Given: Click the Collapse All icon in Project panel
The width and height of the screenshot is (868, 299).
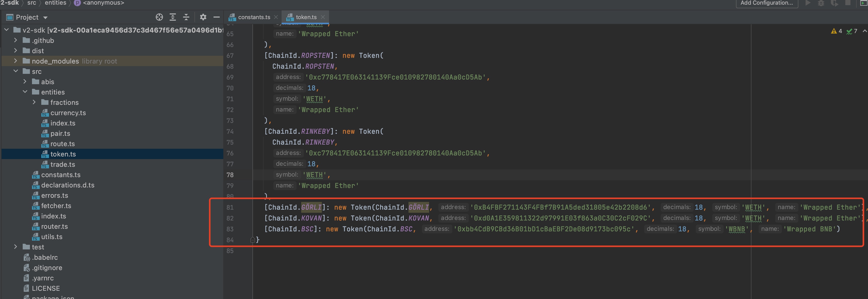Looking at the screenshot, I should (x=186, y=17).
